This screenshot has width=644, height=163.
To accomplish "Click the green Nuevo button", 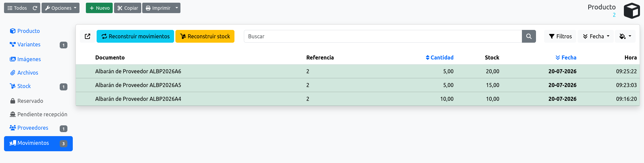I will click(99, 8).
